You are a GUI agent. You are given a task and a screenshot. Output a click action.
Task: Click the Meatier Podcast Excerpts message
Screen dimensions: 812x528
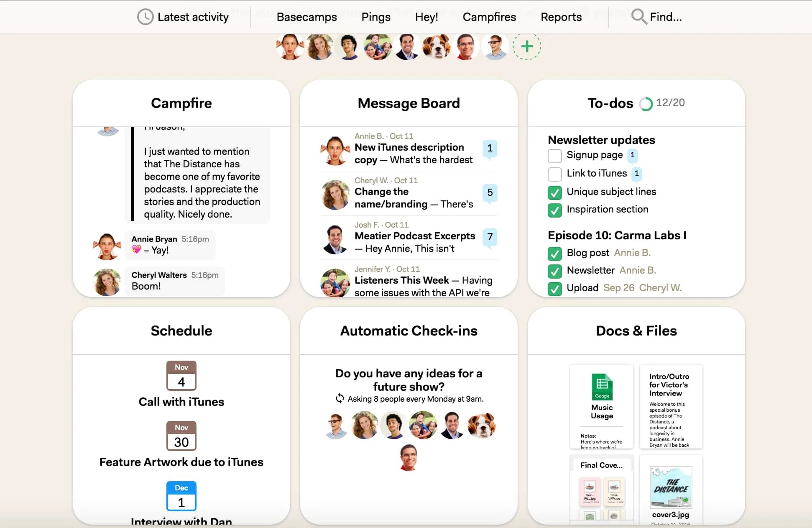coord(414,236)
